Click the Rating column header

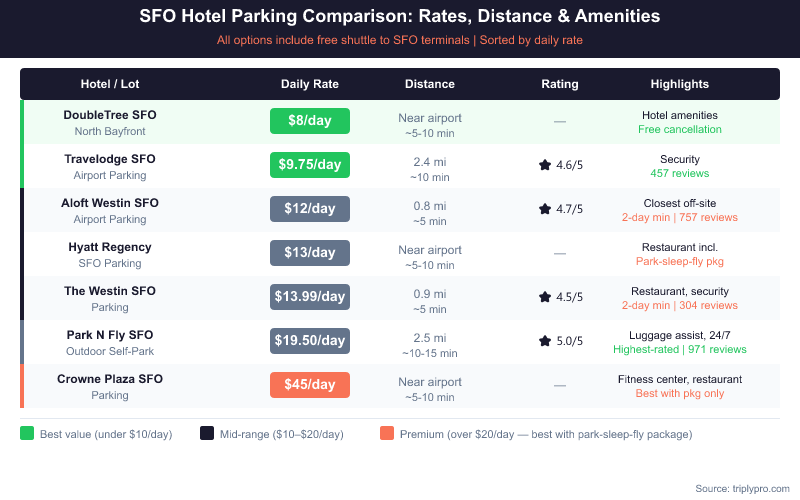click(559, 84)
